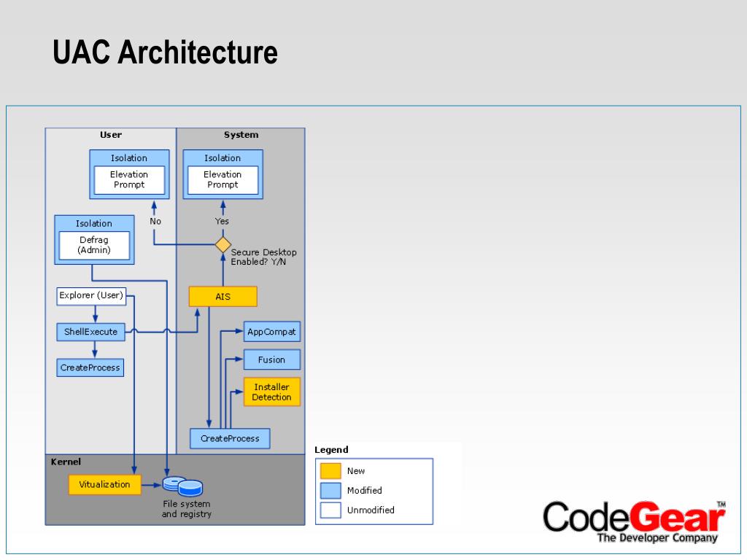Click the "Legend" heading

(x=331, y=450)
